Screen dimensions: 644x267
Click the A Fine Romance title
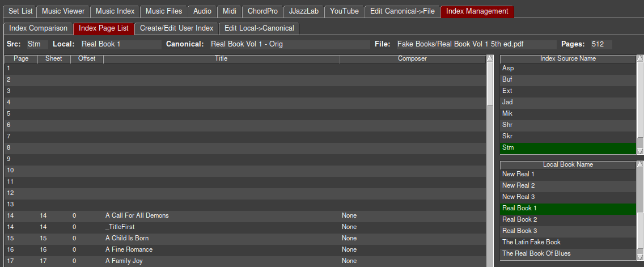click(129, 249)
